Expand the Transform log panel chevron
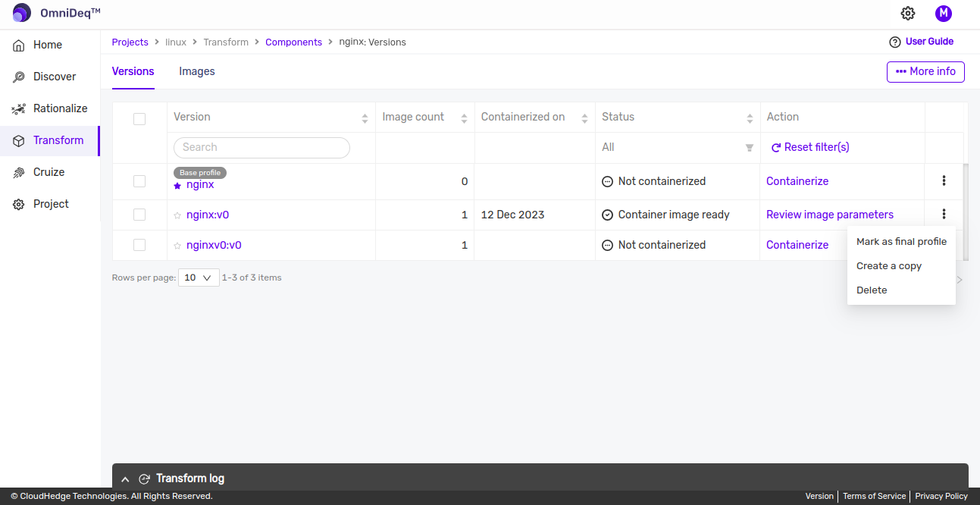The image size is (980, 505). pos(125,479)
